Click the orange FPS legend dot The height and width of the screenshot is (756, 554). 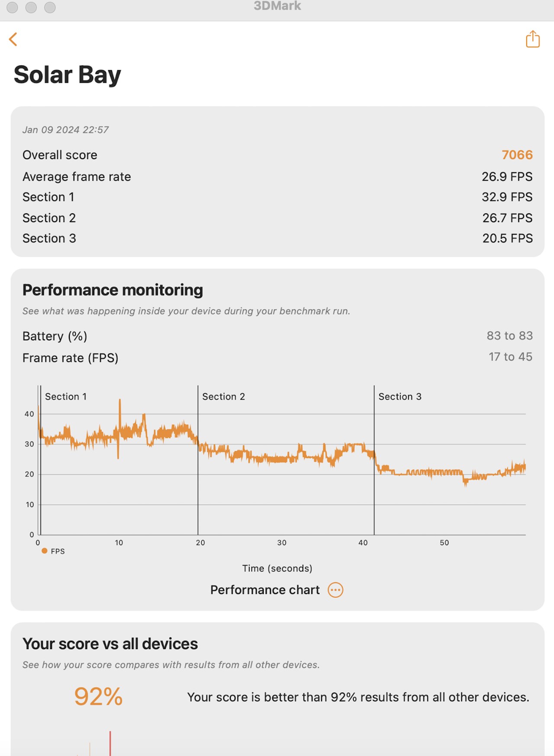tap(44, 551)
